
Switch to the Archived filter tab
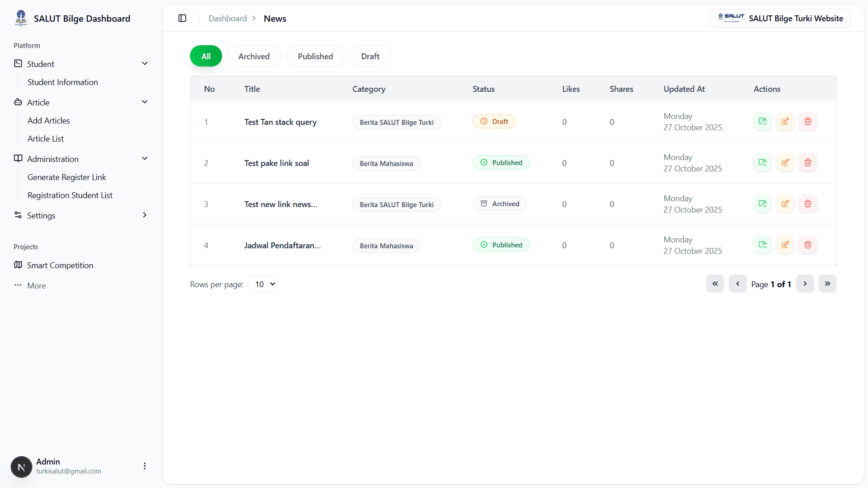coord(254,56)
